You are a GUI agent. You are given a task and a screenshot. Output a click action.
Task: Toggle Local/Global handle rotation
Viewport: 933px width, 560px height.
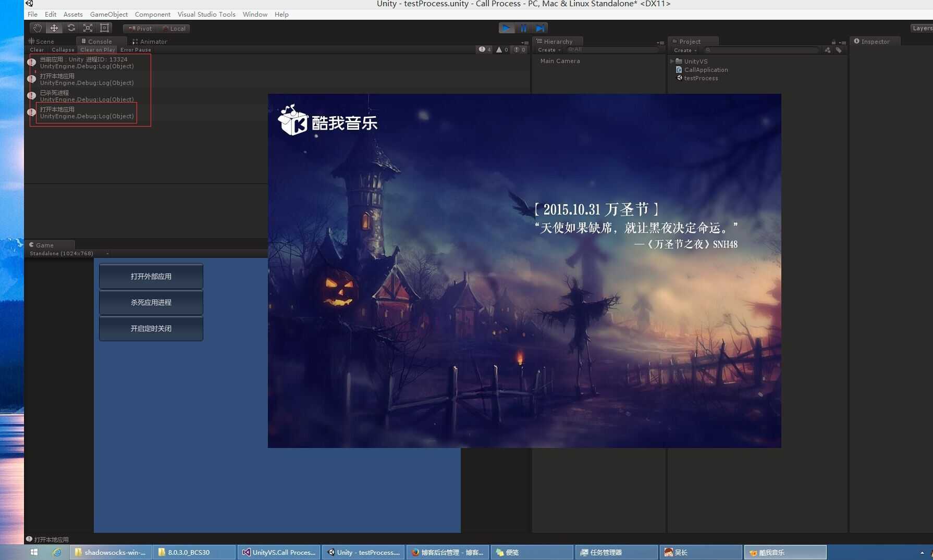174,29
